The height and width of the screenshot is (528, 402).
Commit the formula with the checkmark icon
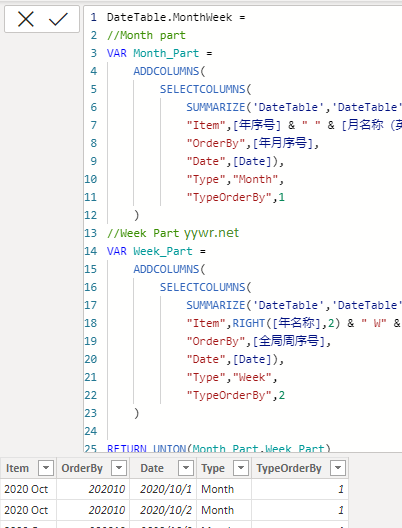pos(58,19)
